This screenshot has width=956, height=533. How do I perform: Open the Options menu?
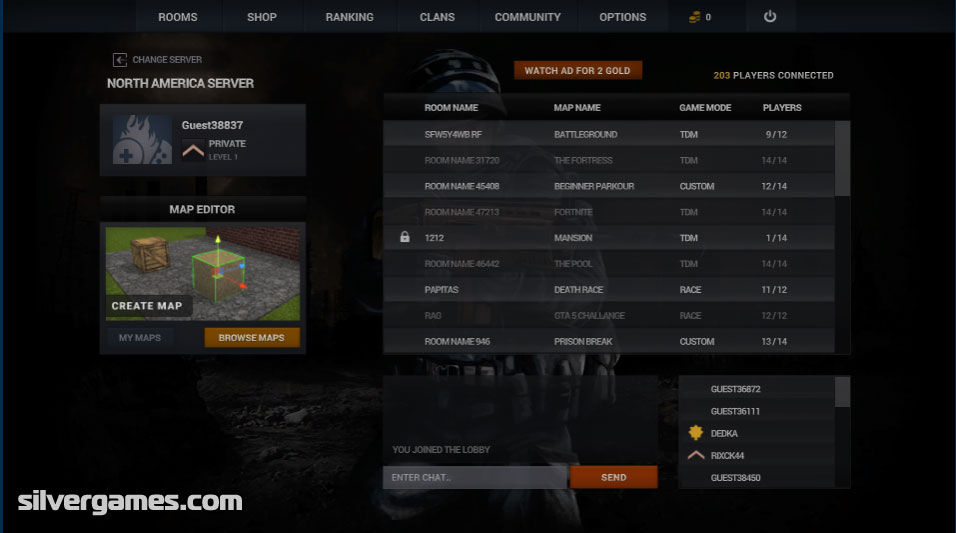click(x=622, y=17)
